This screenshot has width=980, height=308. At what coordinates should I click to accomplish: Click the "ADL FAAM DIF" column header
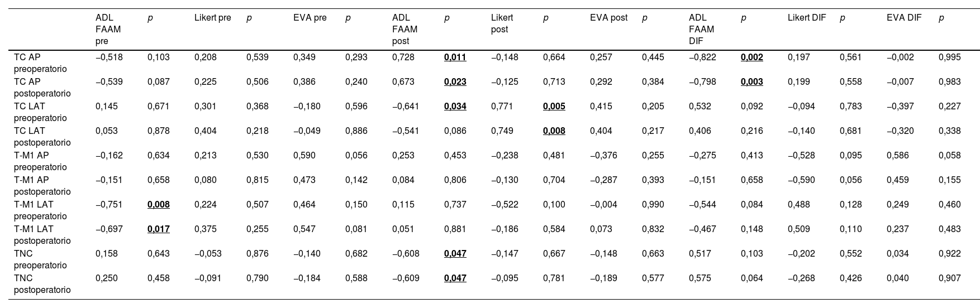coord(701,29)
